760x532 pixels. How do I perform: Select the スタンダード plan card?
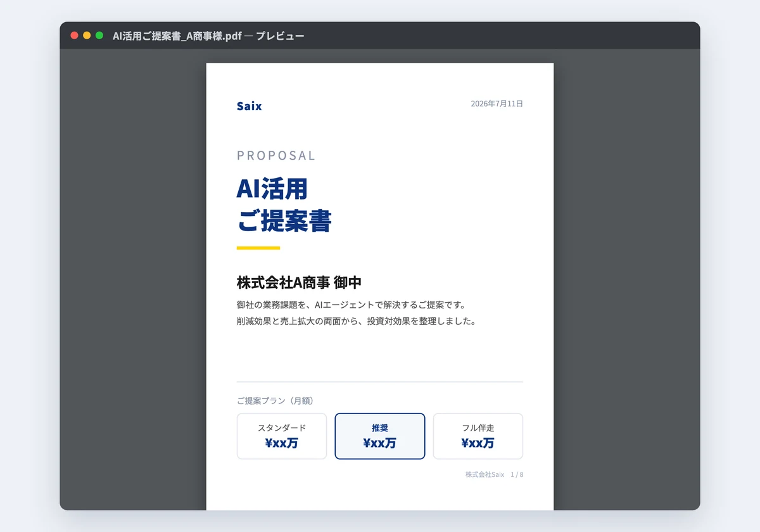pos(282,436)
